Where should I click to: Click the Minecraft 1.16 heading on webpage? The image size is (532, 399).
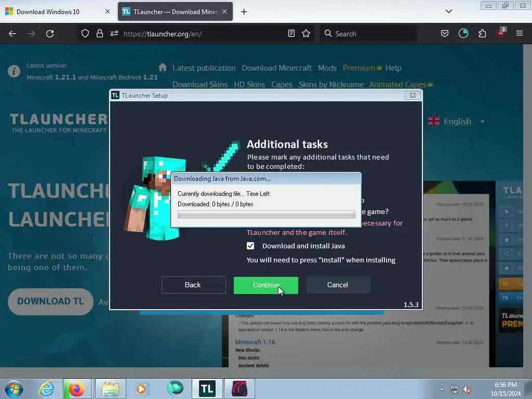255,342
